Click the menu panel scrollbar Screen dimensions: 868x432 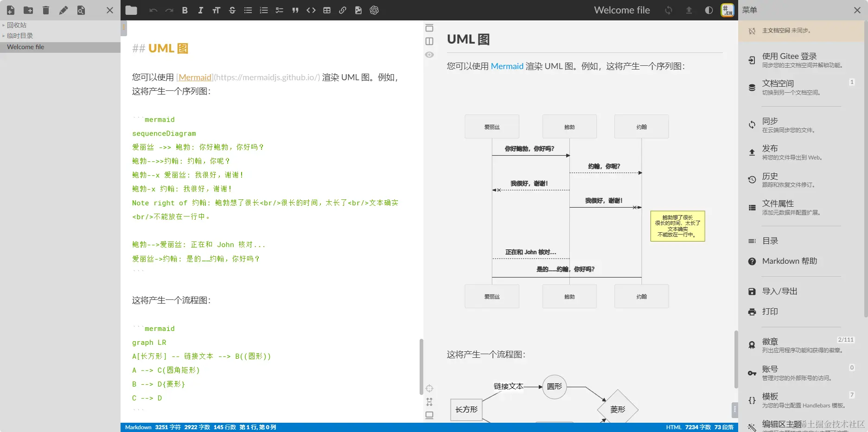point(866,169)
